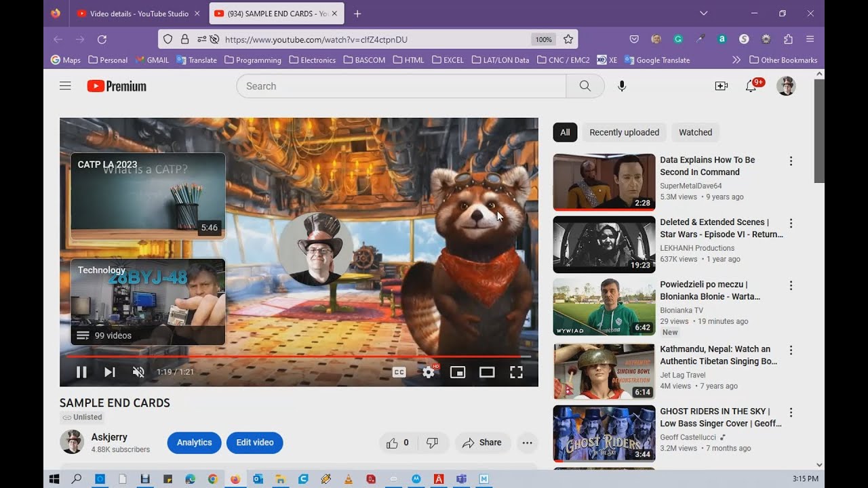Pause the video playback
868x488 pixels.
(x=81, y=372)
